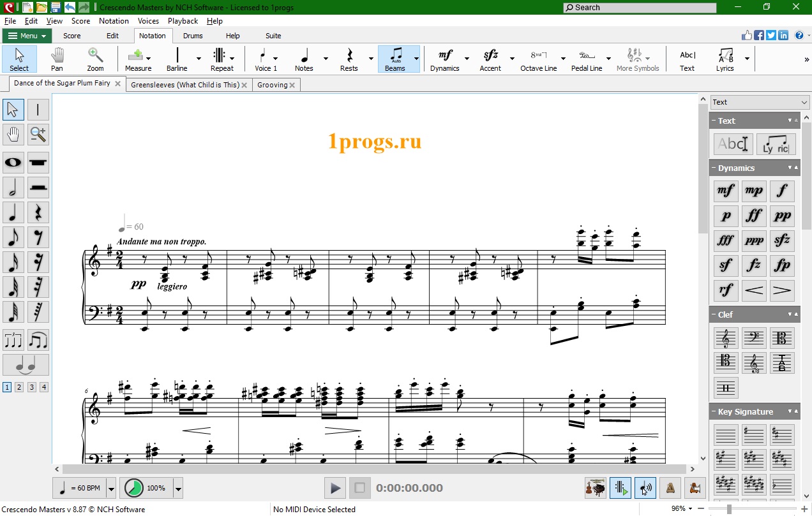Switch to the Grooving tab

click(x=271, y=84)
